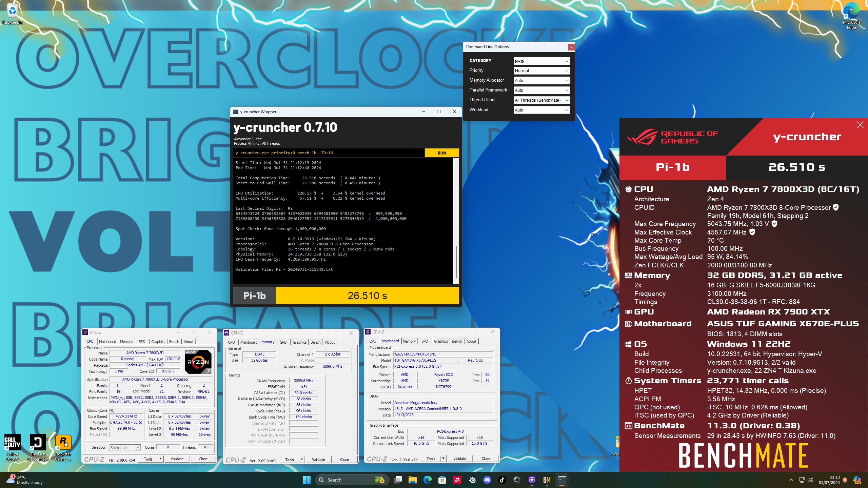The width and height of the screenshot is (868, 488).
Task: Open SteelSeries app in the taskbar
Action: click(472, 480)
